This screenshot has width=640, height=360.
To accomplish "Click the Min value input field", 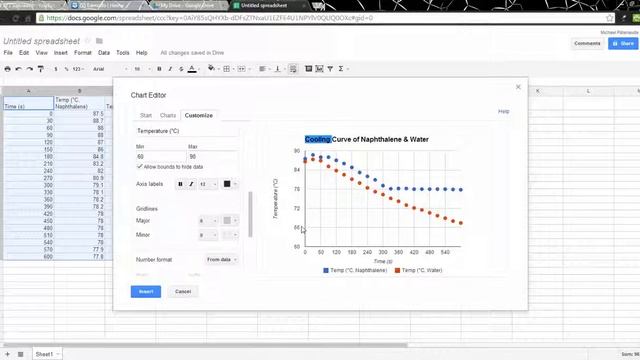I will coord(161,157).
